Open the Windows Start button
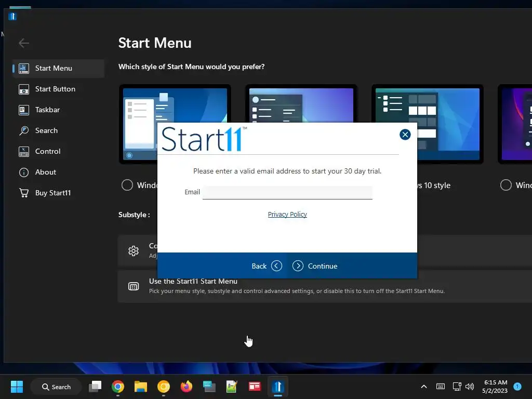This screenshot has height=399, width=532. (17, 387)
